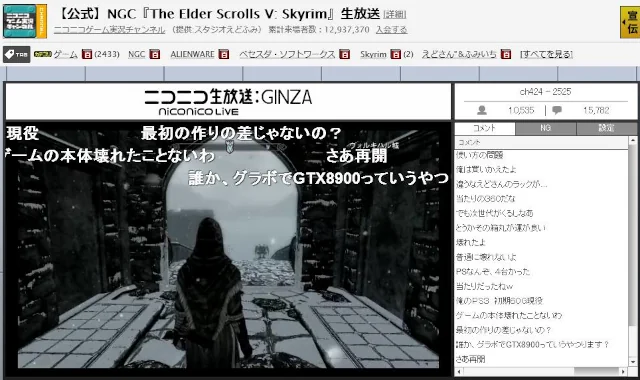This screenshot has width=640, height=380.
Task: Open dictionary icon beside ベセスダ・ソフトワークス
Action: (344, 54)
